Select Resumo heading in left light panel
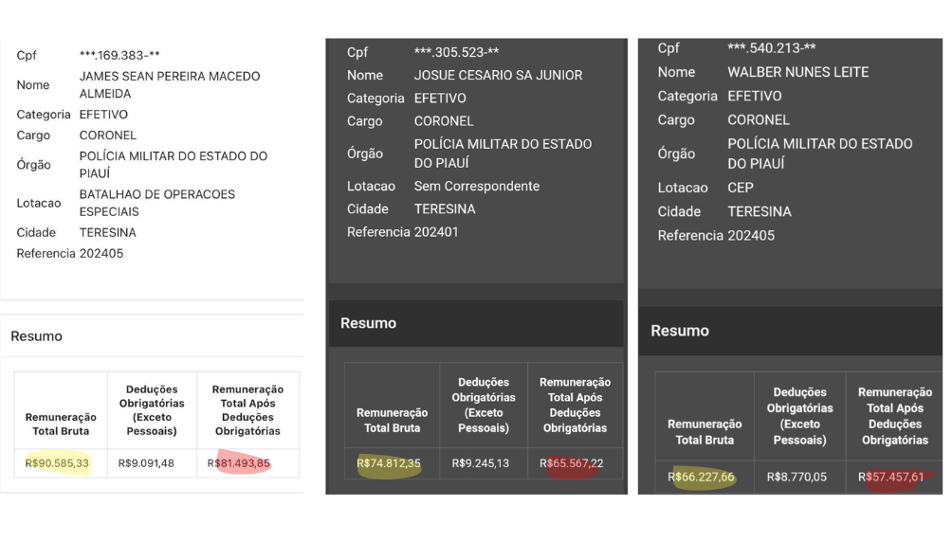952x560 pixels. coord(36,336)
